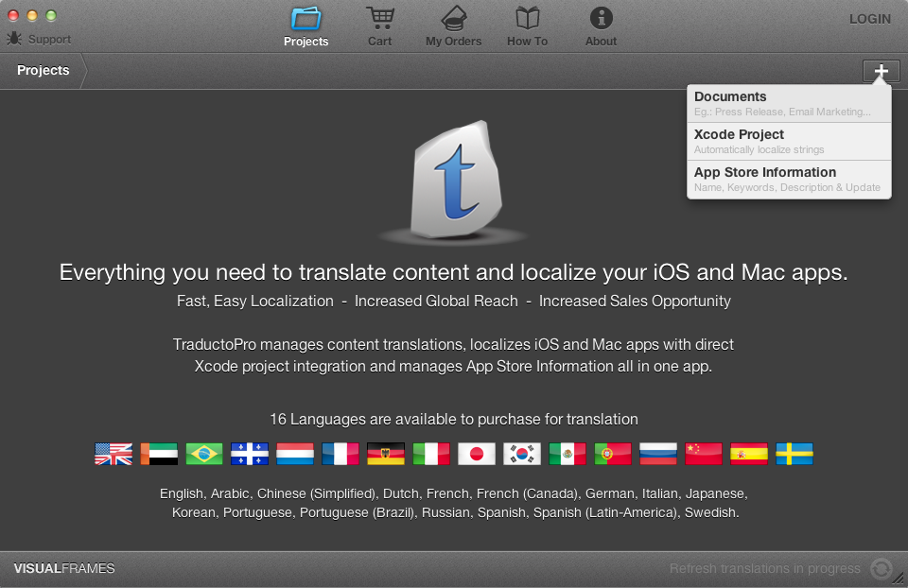The height and width of the screenshot is (588, 908).
Task: Click the Brazil flag icon
Action: click(204, 454)
